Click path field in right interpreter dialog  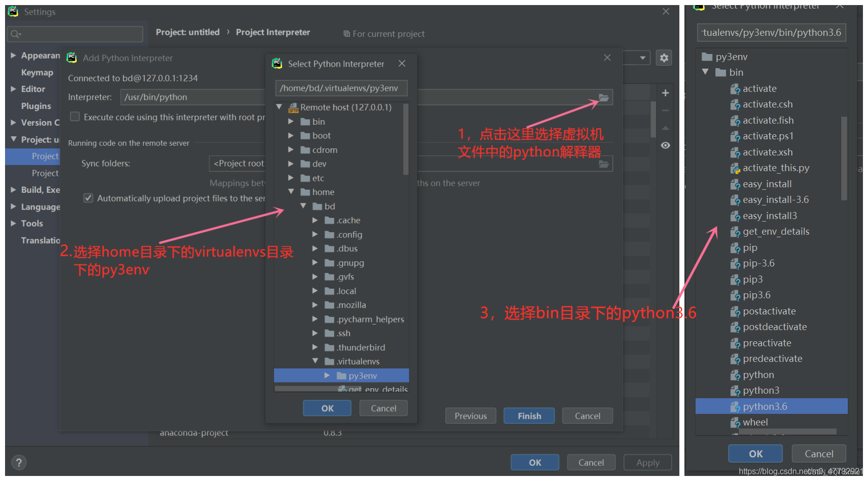click(x=772, y=32)
